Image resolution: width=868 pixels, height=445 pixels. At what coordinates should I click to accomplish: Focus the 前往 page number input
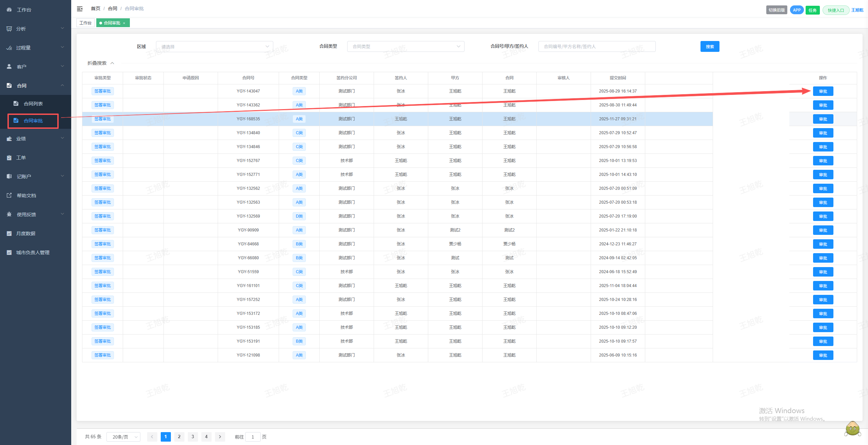(253, 437)
